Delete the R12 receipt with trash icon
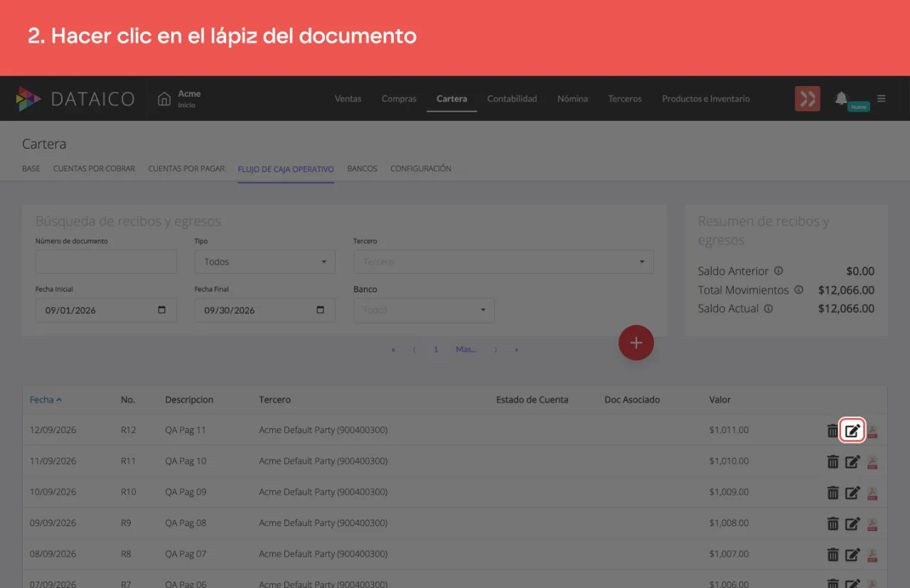The height and width of the screenshot is (588, 910). pyautogui.click(x=833, y=430)
